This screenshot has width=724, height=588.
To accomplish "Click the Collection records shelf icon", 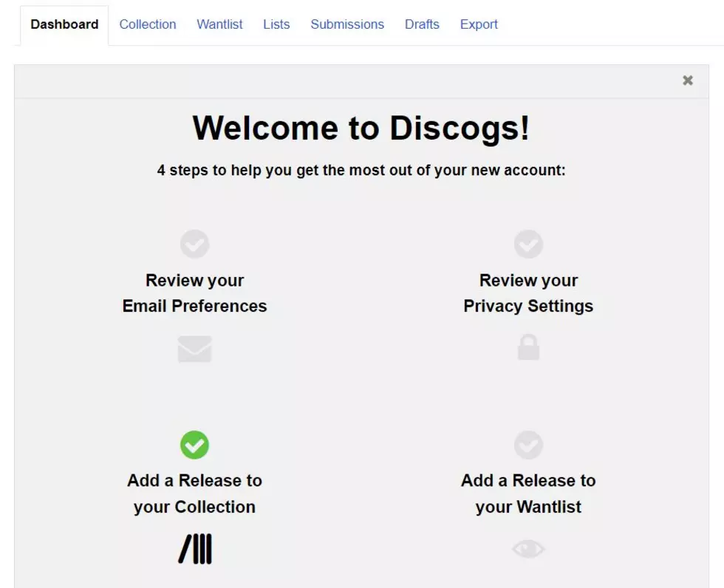I will (x=195, y=549).
